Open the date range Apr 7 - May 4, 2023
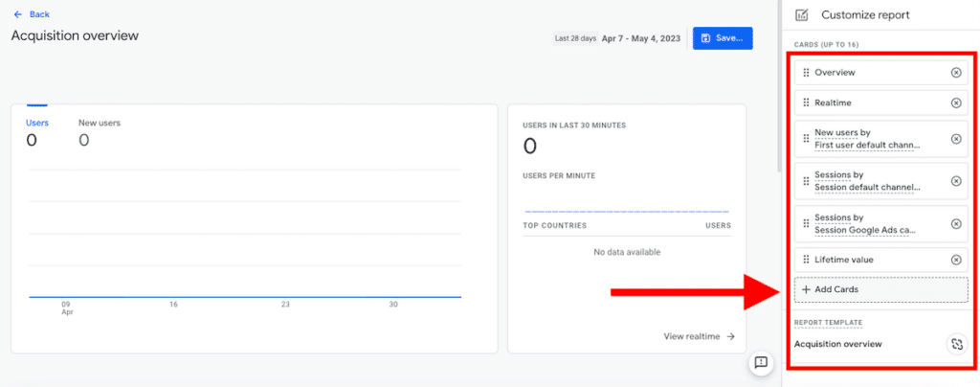The image size is (980, 387). (640, 38)
